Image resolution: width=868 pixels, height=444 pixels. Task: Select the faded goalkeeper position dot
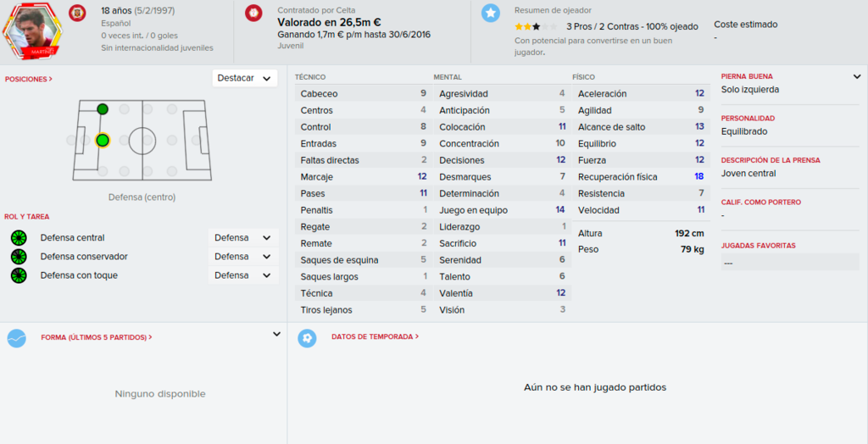(x=71, y=141)
